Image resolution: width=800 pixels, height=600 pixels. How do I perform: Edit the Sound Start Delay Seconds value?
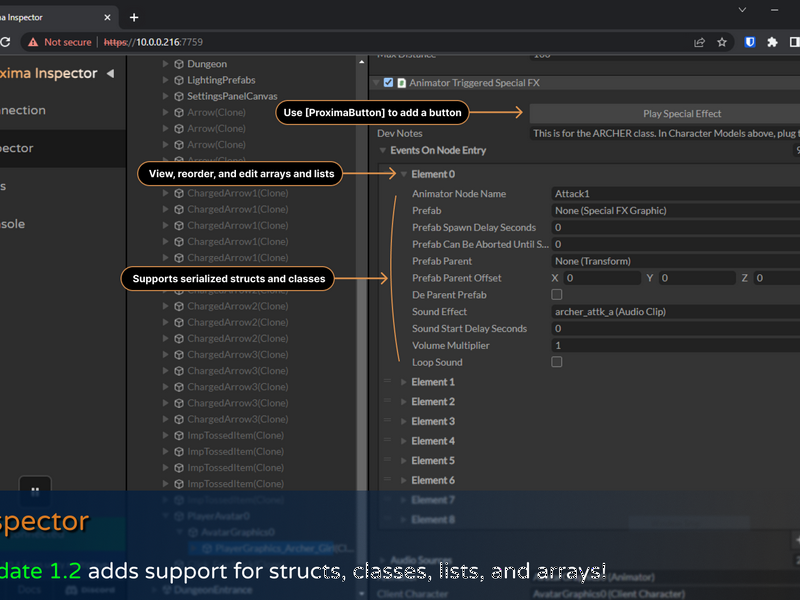[x=676, y=329]
